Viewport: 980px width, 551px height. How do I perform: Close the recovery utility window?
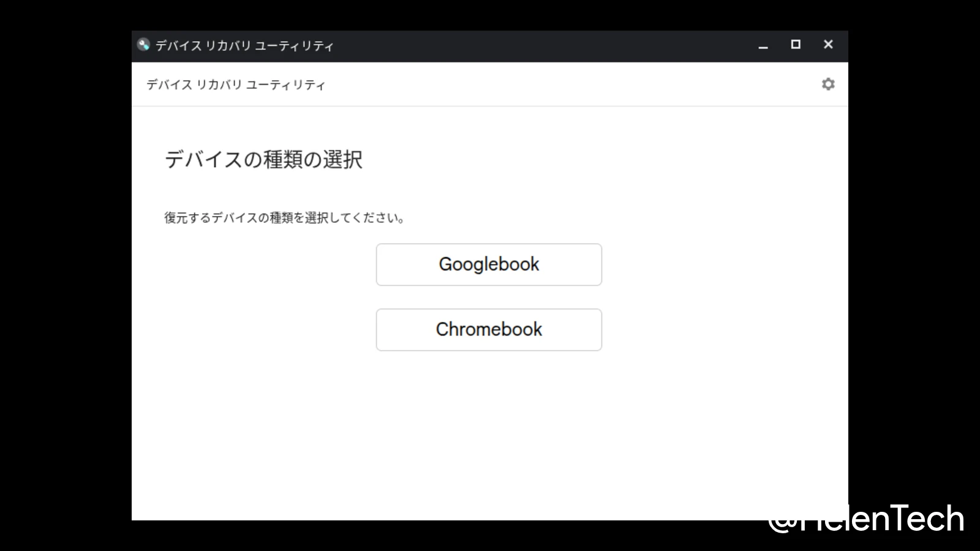[828, 45]
